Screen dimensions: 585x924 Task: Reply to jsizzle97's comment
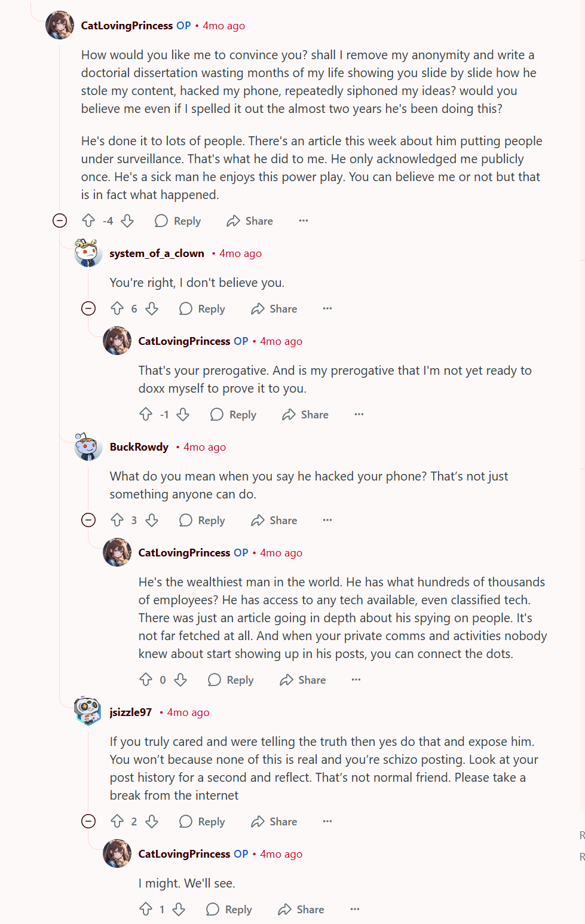point(203,821)
